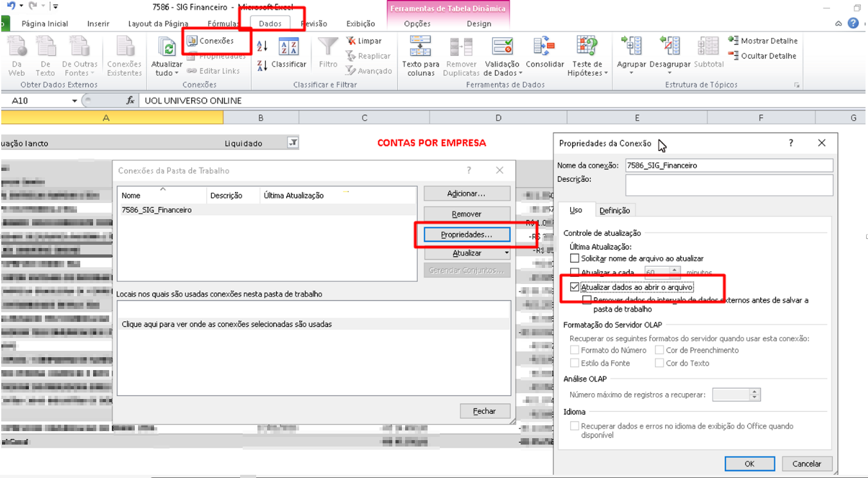Select the Dados ribbon tab
Viewport: 868px width, 478px height.
[270, 24]
